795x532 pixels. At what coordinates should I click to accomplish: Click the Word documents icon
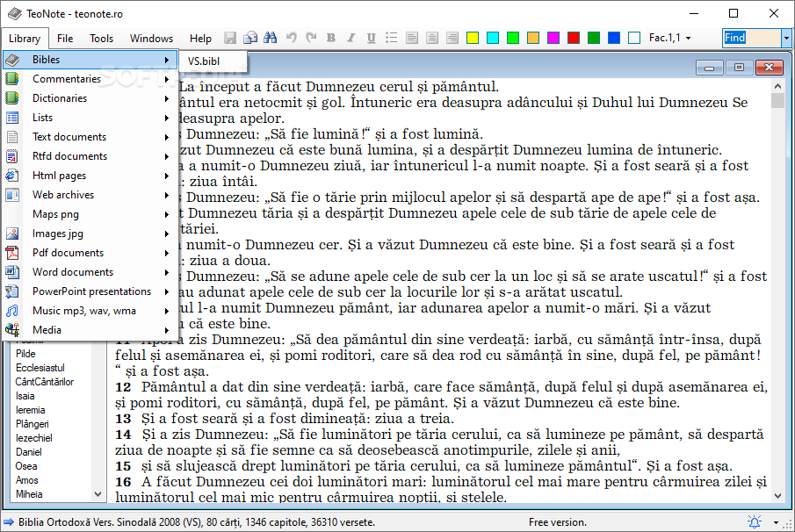pos(12,272)
